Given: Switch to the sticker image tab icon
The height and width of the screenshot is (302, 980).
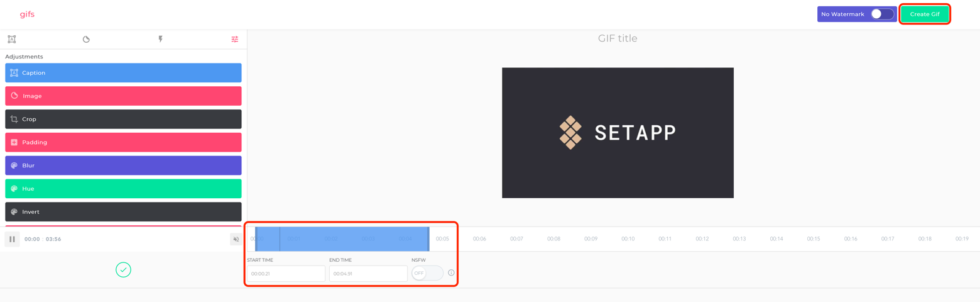Looking at the screenshot, I should tap(86, 39).
